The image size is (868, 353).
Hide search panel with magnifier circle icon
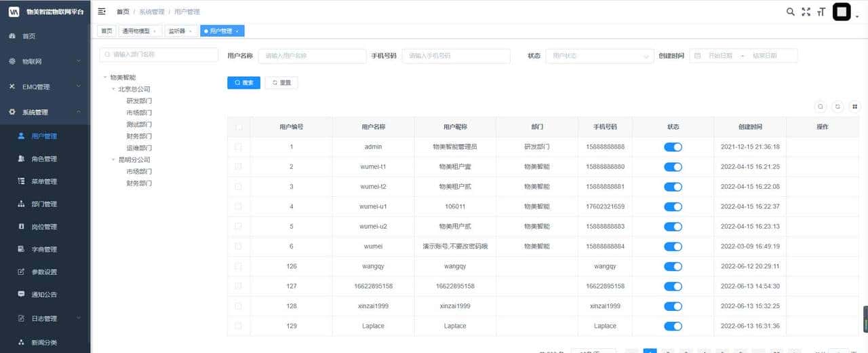pyautogui.click(x=821, y=107)
